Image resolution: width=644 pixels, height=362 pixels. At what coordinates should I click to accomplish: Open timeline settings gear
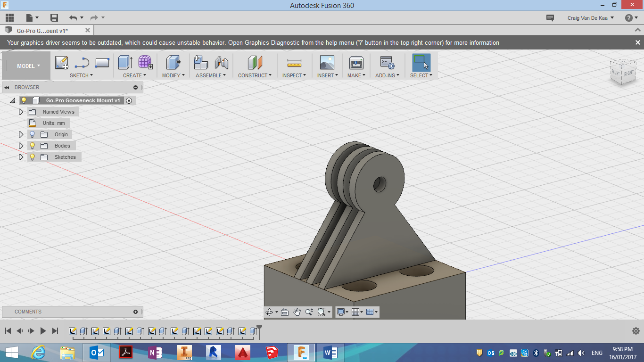pos(636,331)
